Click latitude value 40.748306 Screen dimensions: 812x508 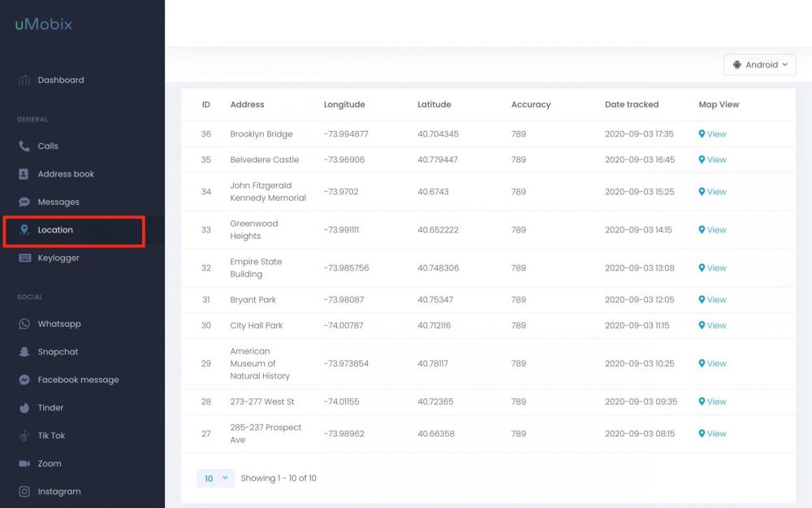coord(438,268)
